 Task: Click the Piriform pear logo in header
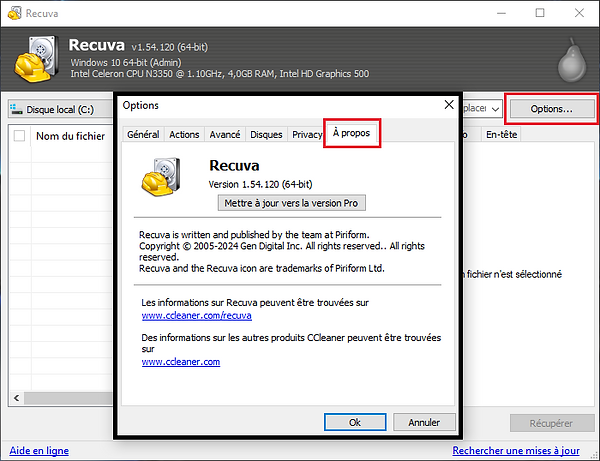click(x=572, y=60)
